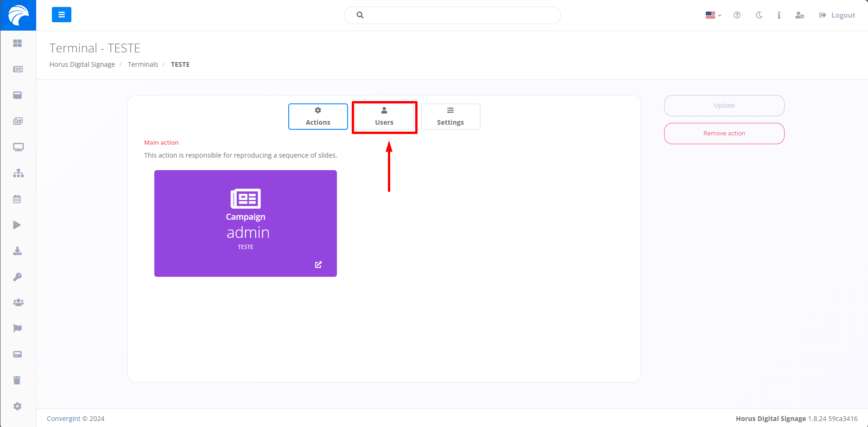This screenshot has height=427, width=868.
Task: Switch to the Settings tab
Action: pyautogui.click(x=450, y=117)
